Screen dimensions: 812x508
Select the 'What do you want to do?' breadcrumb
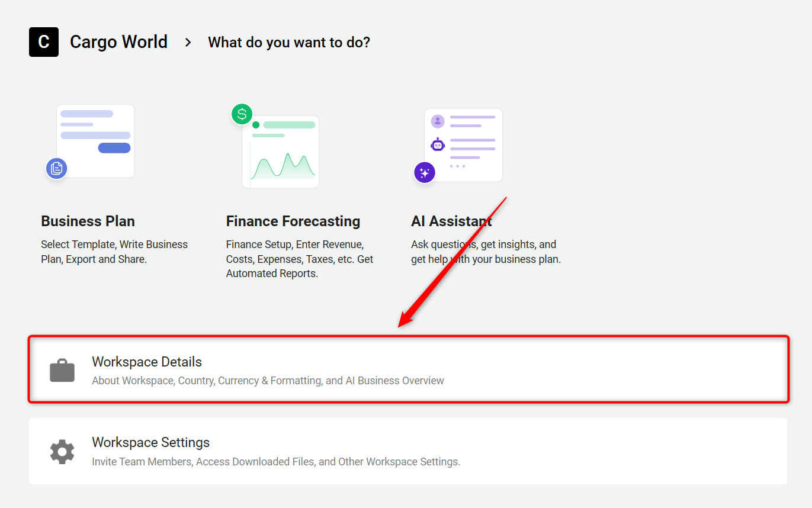pyautogui.click(x=289, y=43)
